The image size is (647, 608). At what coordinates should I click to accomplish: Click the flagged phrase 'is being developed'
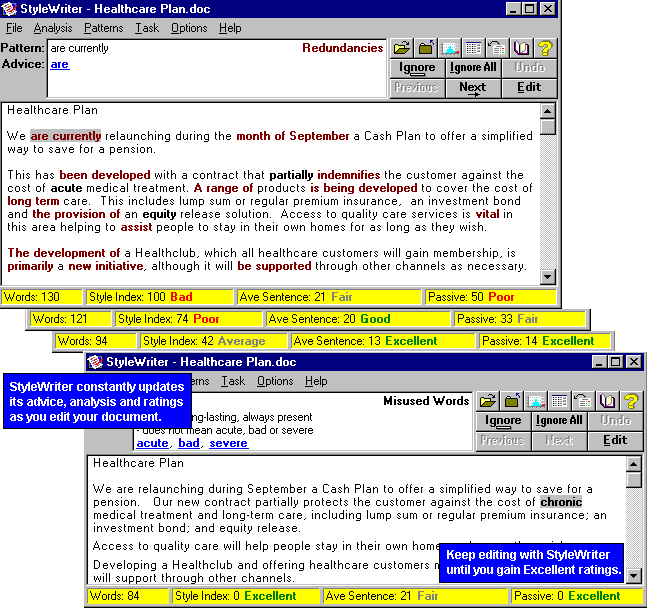(364, 188)
